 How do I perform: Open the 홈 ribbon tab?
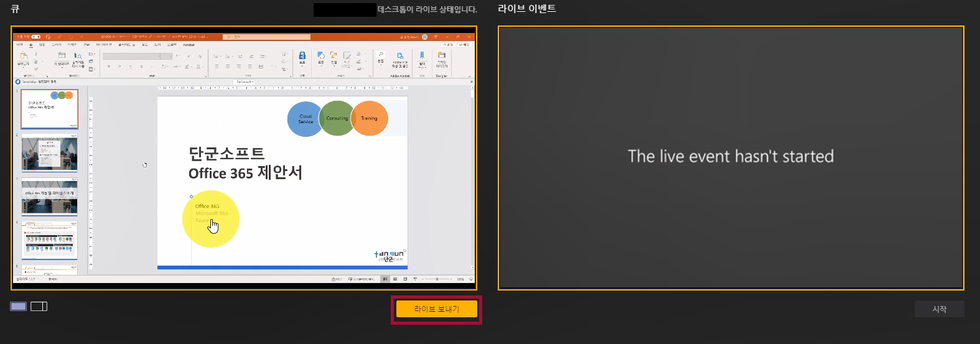31,45
